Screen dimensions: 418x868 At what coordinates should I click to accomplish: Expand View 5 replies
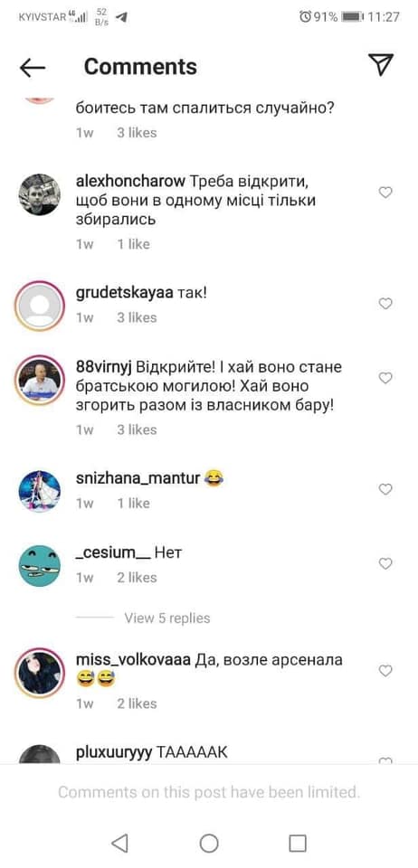click(167, 618)
